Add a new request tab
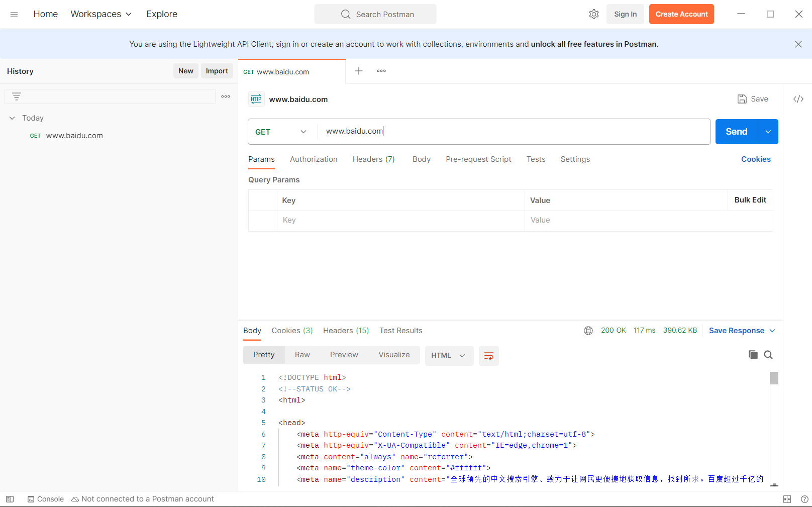 pyautogui.click(x=359, y=71)
